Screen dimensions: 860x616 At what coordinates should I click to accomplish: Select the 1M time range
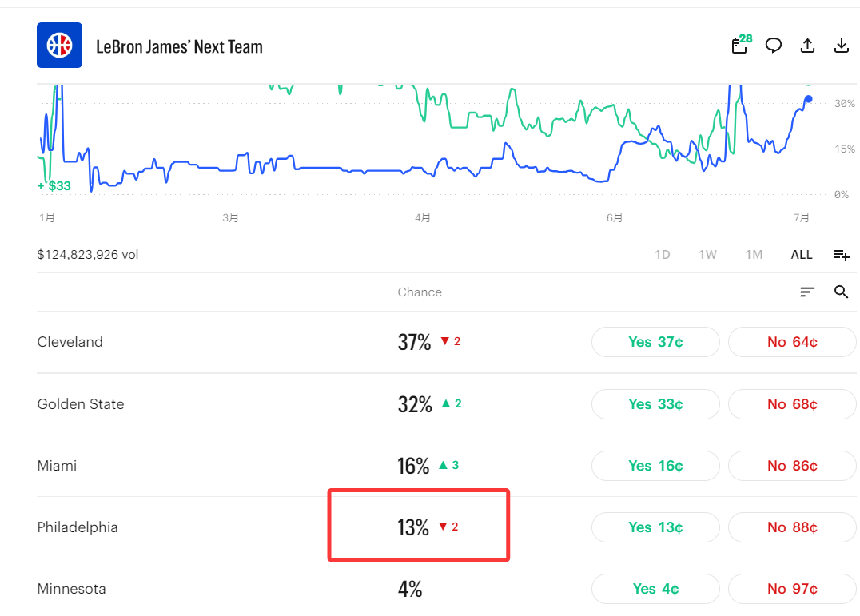tap(754, 255)
